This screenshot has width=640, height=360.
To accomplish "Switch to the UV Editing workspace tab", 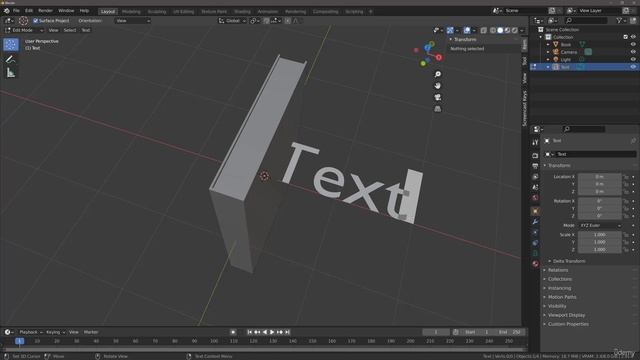I will [184, 12].
